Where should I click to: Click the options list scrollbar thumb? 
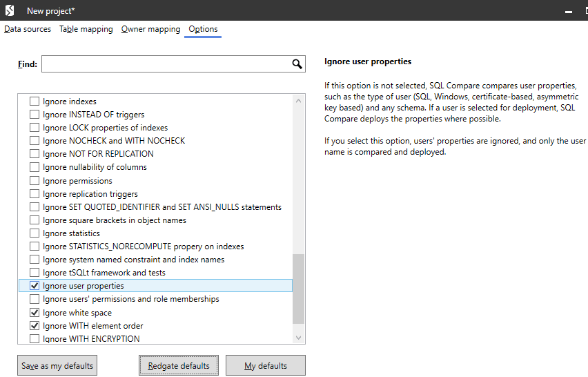coord(299,289)
